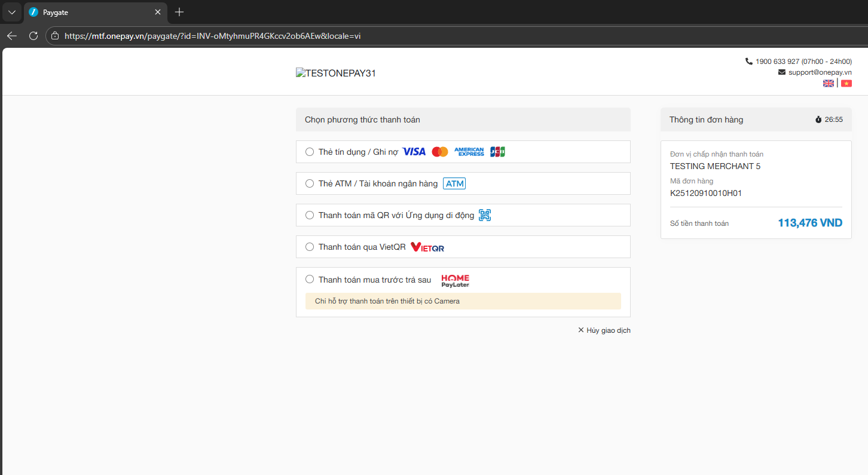The image size is (868, 475).
Task: Click the Home PayLater logo
Action: 455,280
